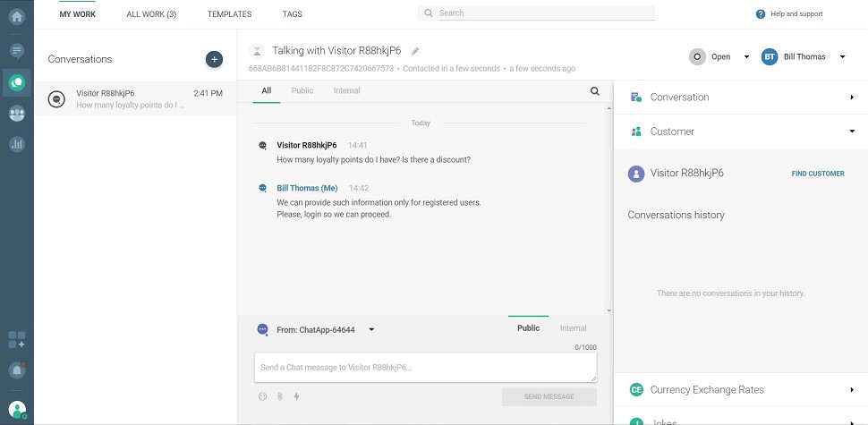Attach a file with paperclip icon
Screen dimensions: 868x425
point(279,396)
